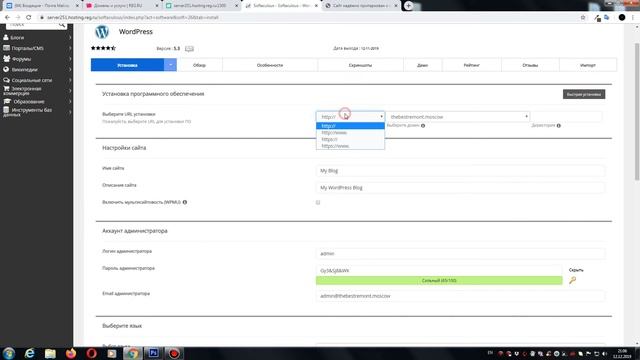The height and width of the screenshot is (360, 640).
Task: Launch Firefox from the taskbar
Action: click(71, 353)
